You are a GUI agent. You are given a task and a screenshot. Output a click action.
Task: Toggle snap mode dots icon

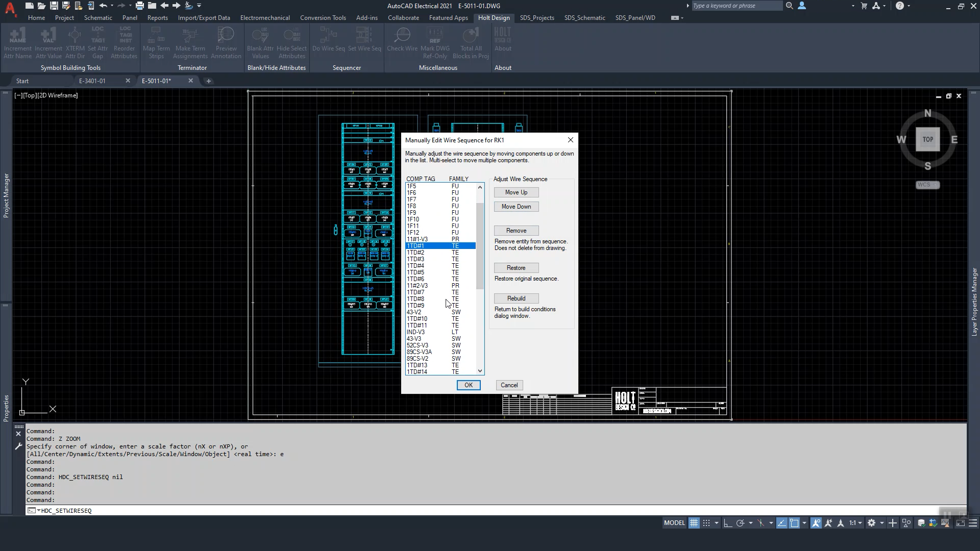[x=706, y=523]
